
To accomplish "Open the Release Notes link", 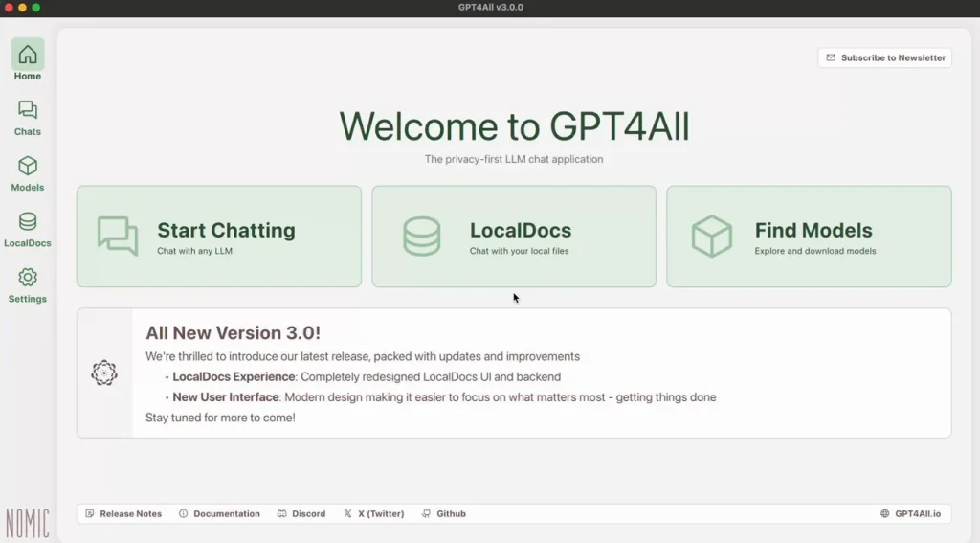I will click(x=123, y=514).
